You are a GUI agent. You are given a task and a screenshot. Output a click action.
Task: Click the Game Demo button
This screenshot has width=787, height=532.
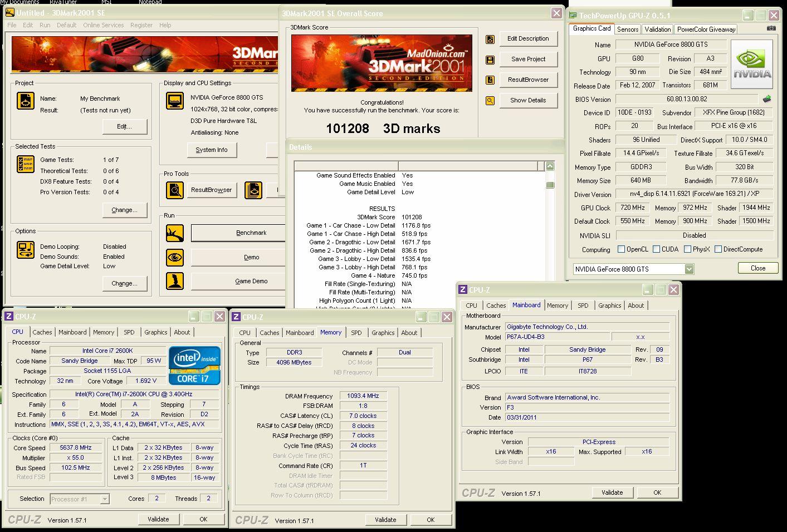[x=237, y=282]
